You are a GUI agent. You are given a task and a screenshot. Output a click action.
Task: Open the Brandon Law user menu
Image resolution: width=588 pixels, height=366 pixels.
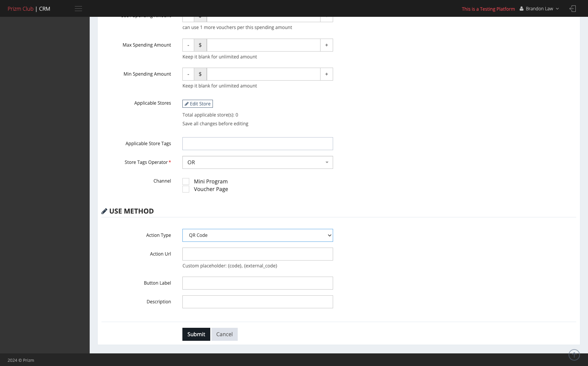click(539, 9)
